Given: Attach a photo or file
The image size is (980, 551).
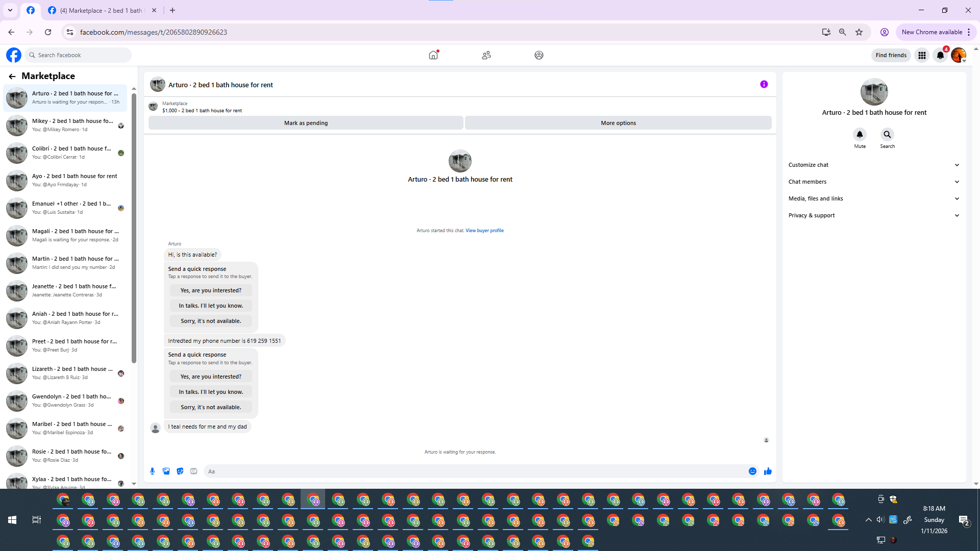Looking at the screenshot, I should 166,471.
